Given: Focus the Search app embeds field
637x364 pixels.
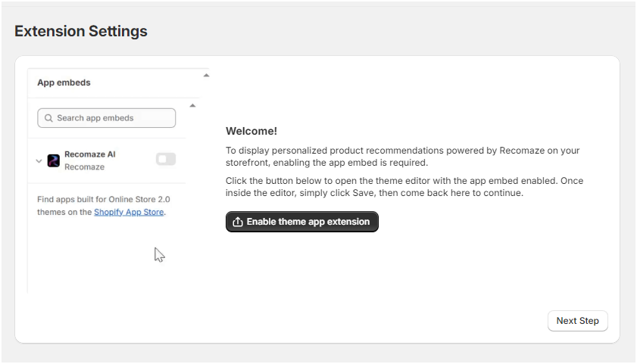Looking at the screenshot, I should [x=114, y=118].
